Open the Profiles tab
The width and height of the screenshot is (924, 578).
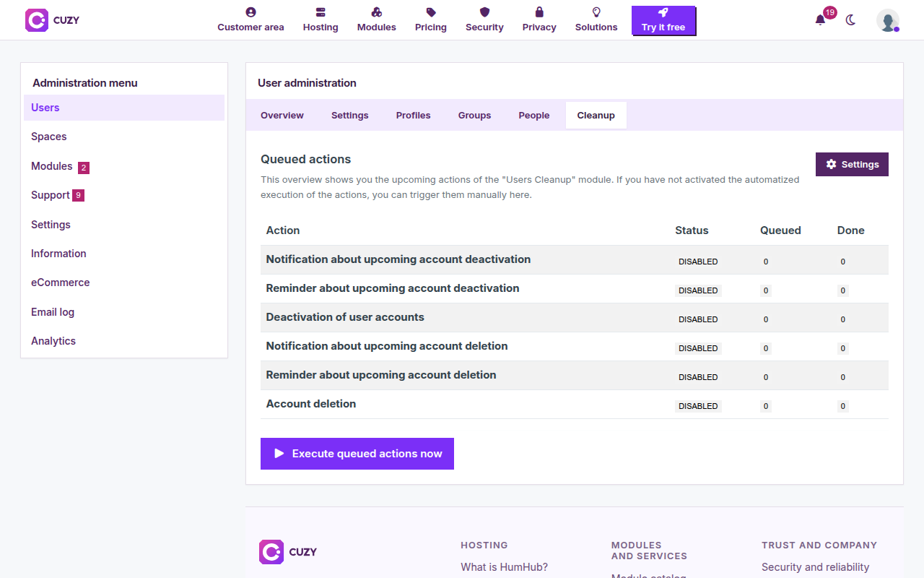point(414,116)
